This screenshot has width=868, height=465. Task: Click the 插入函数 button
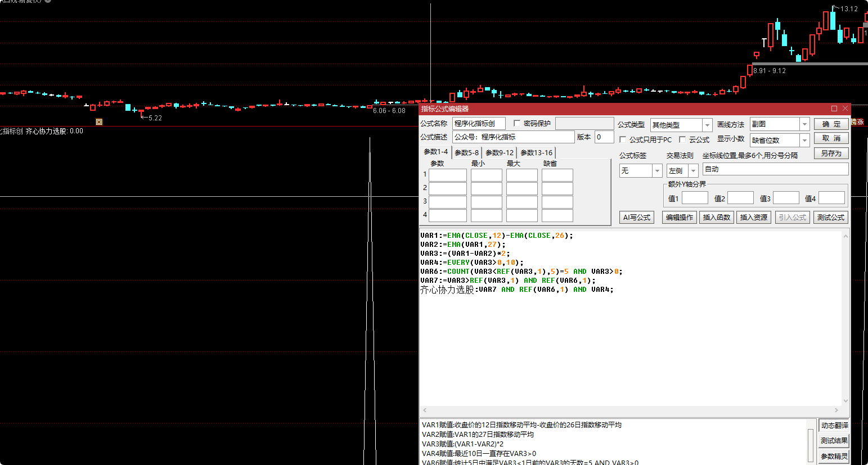coord(716,217)
